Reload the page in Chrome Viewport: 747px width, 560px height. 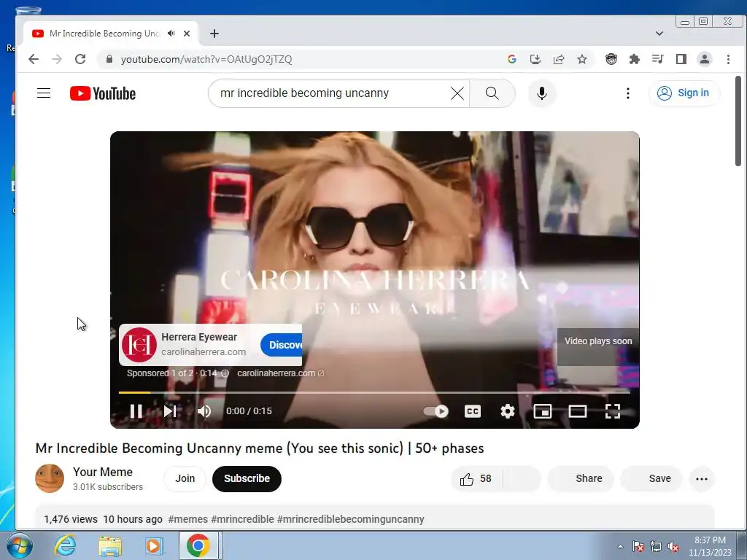pyautogui.click(x=80, y=59)
